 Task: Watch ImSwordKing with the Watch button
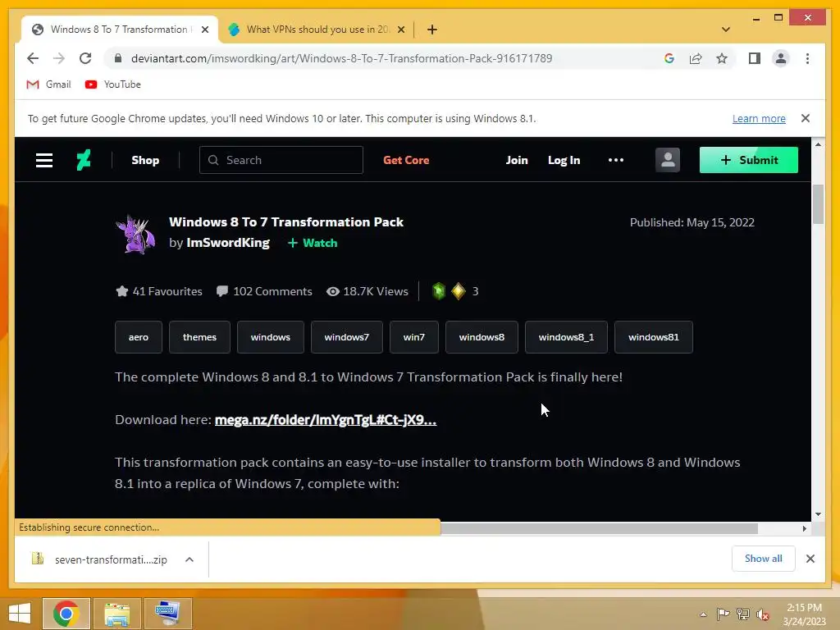[313, 243]
